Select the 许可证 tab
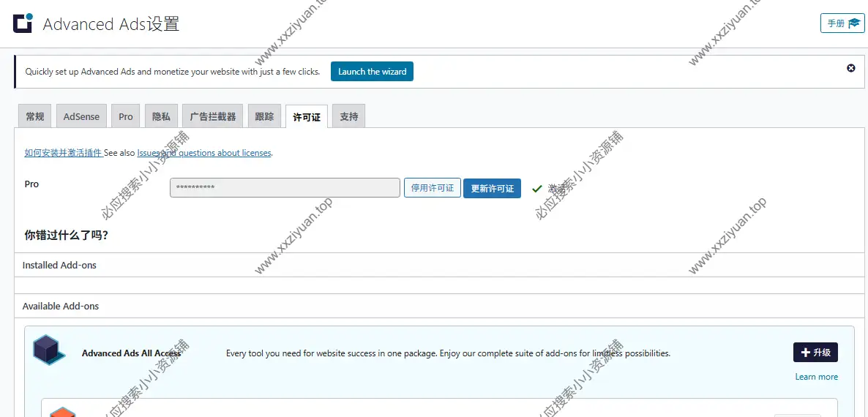 coord(307,117)
